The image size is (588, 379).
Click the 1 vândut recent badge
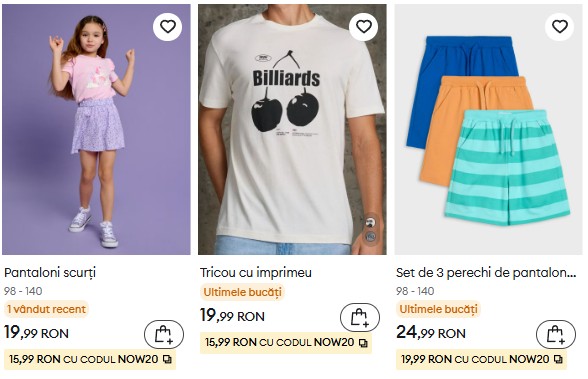coord(46,309)
